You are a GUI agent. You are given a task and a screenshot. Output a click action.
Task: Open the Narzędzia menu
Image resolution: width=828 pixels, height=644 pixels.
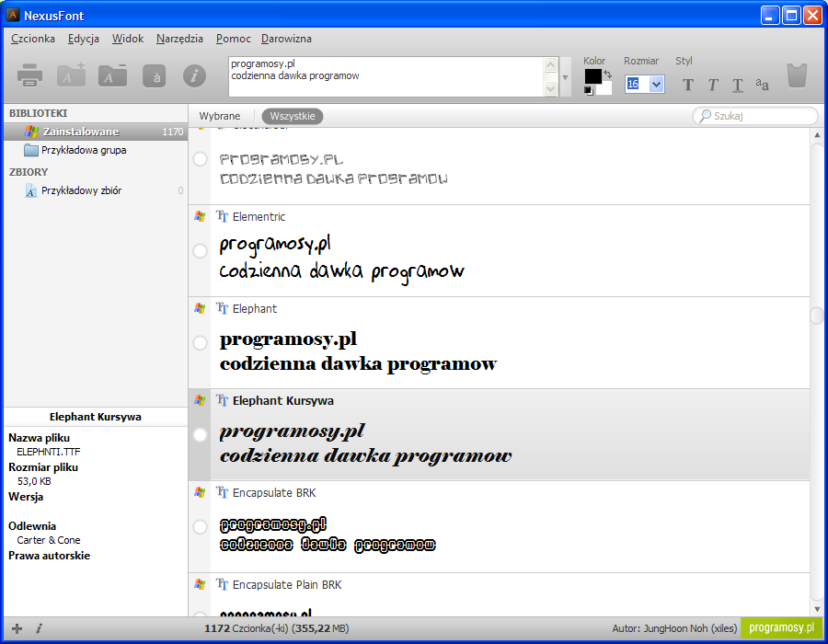tap(179, 39)
